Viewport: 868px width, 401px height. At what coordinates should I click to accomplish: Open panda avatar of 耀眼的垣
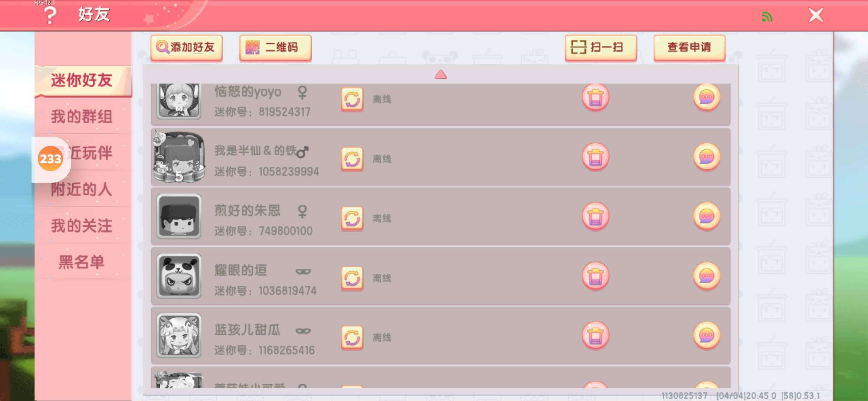click(x=179, y=276)
